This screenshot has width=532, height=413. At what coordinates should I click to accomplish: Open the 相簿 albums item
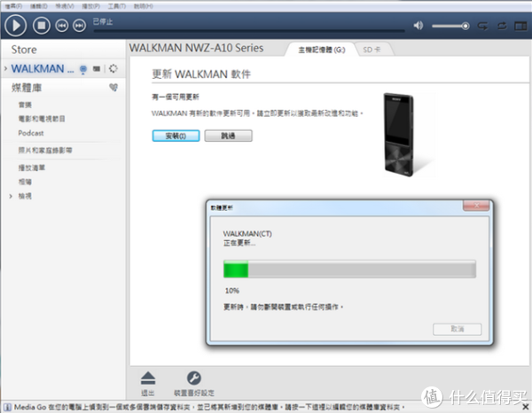click(25, 182)
